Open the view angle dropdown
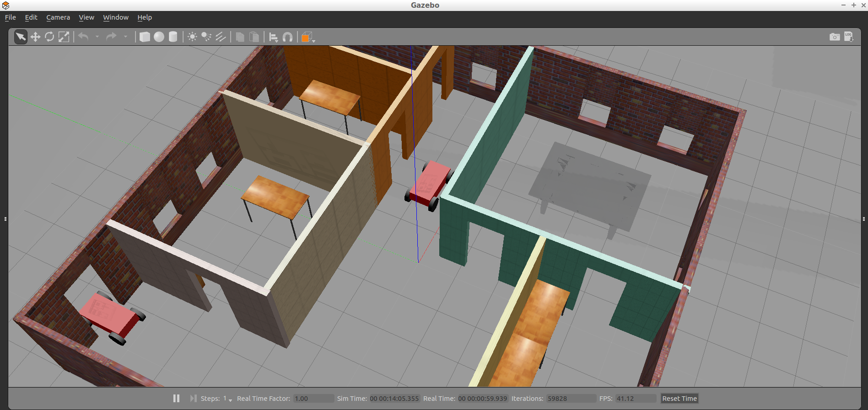The height and width of the screenshot is (410, 868). (313, 41)
